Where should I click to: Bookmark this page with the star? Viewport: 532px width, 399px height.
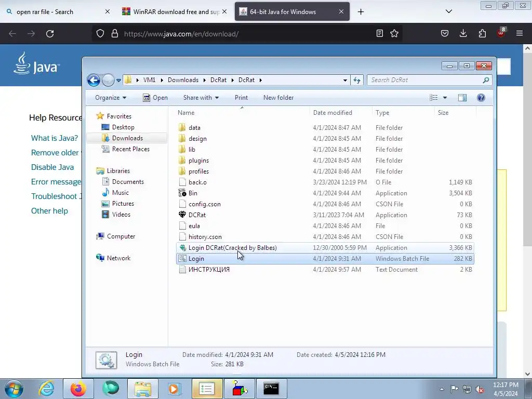tap(394, 33)
